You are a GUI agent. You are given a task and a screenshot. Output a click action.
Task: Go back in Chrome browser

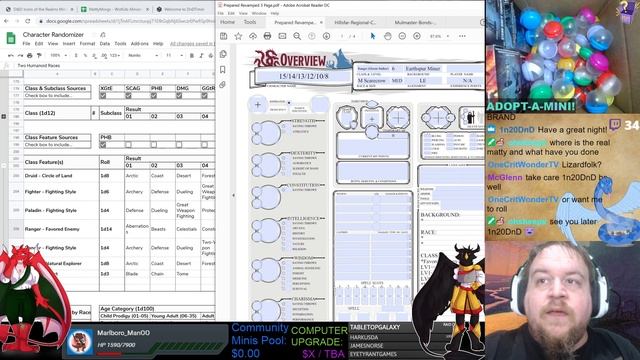(x=6, y=21)
